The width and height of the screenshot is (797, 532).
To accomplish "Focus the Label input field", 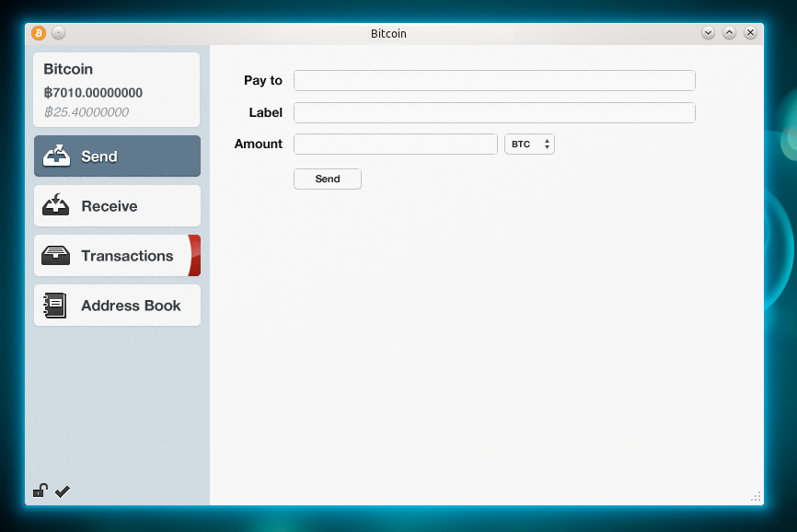I will 494,112.
